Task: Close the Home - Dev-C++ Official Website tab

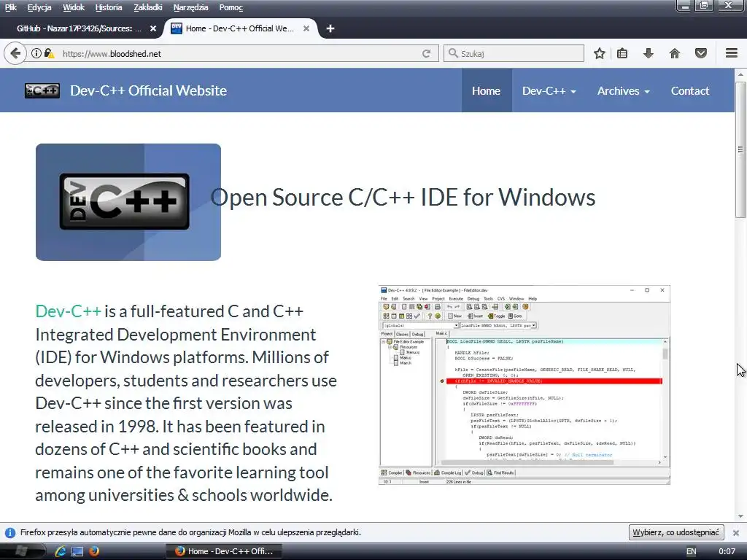Action: (x=306, y=28)
